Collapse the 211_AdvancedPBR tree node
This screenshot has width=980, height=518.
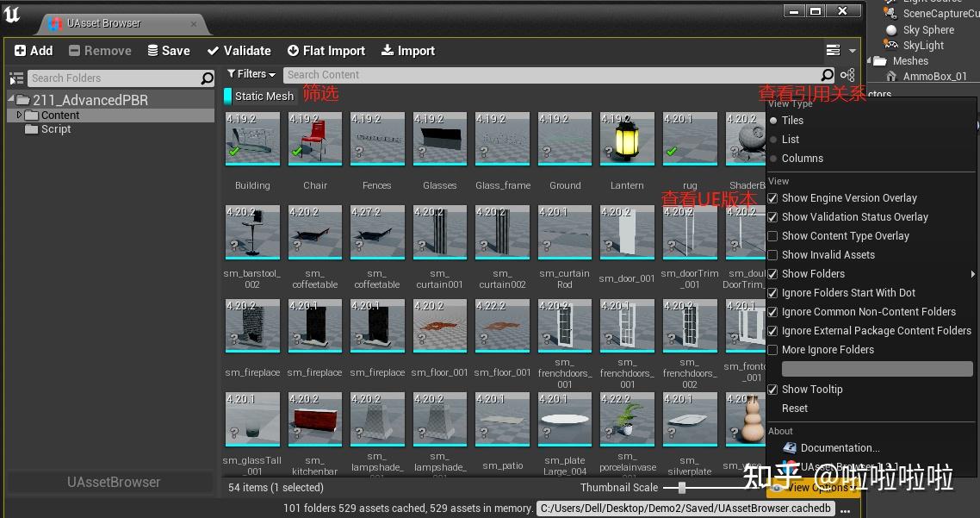pyautogui.click(x=11, y=99)
